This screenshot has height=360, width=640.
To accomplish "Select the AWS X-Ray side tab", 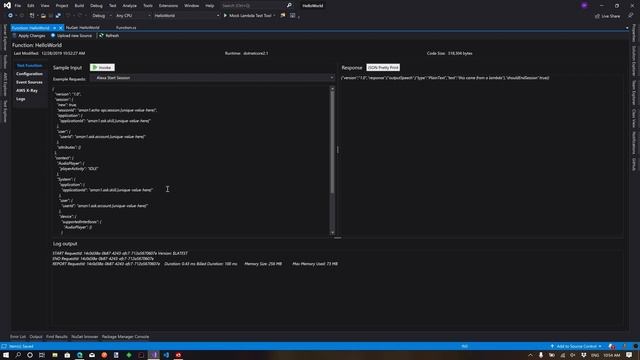I will click(x=27, y=91).
